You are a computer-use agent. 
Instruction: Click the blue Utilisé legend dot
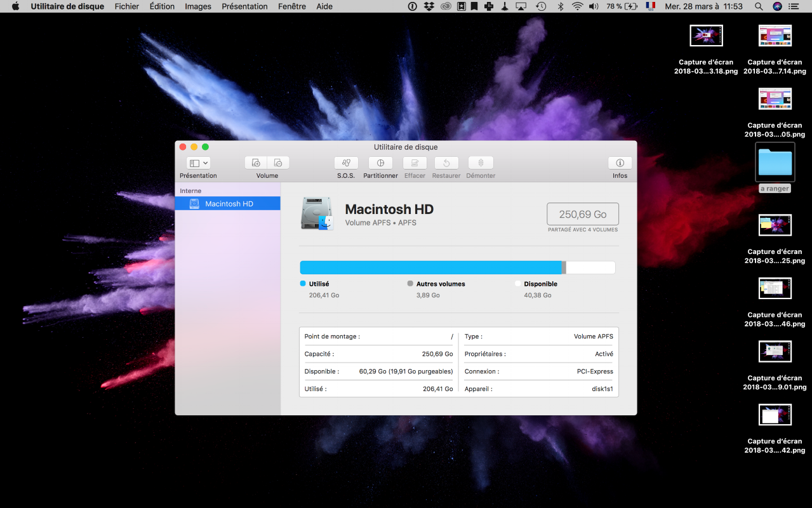tap(303, 284)
